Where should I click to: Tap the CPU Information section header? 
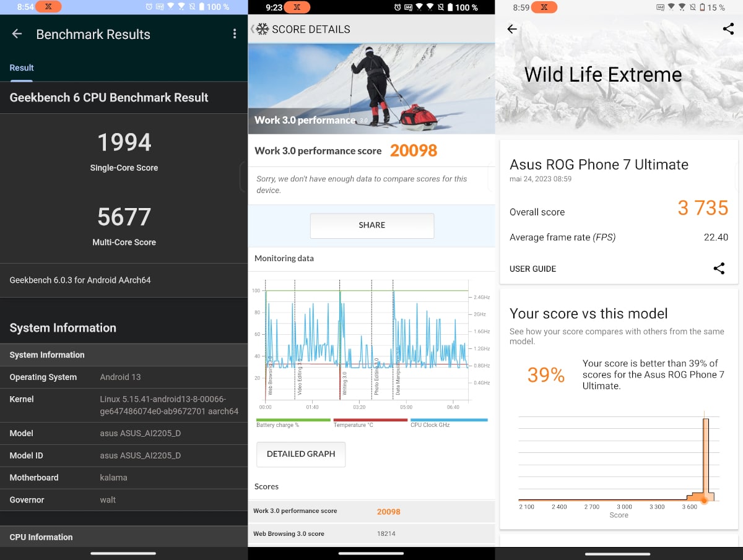click(124, 537)
